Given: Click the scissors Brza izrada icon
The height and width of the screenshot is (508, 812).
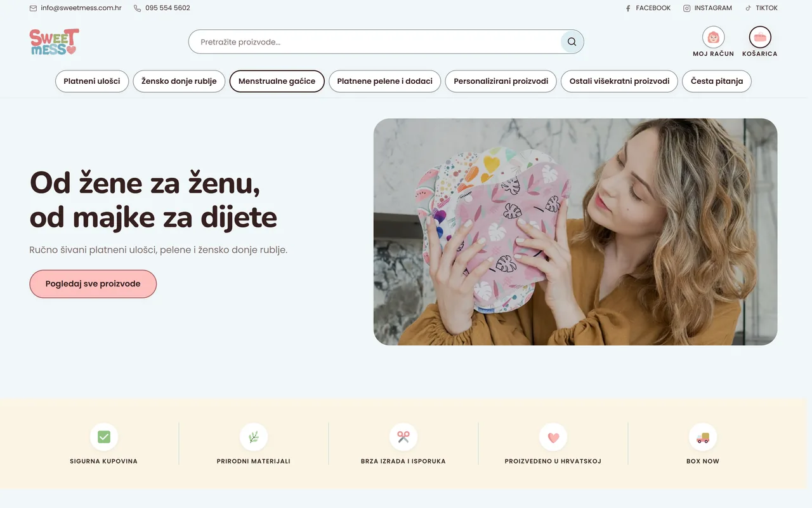Looking at the screenshot, I should pyautogui.click(x=403, y=437).
